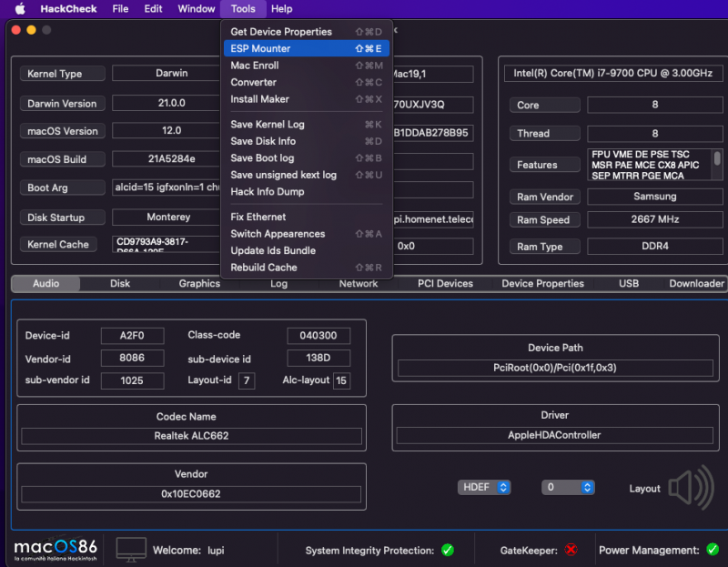Click the Driver field AppleHDAController

pos(554,435)
